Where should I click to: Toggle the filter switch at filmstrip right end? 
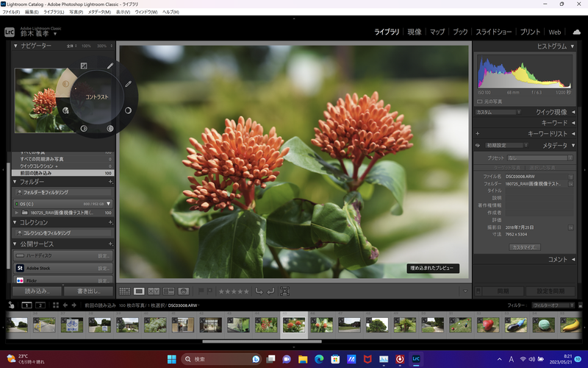coord(581,305)
